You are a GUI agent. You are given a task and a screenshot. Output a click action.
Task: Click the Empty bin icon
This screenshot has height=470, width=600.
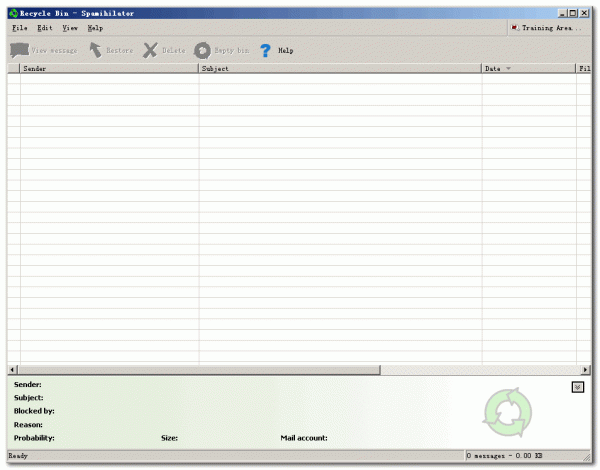202,50
